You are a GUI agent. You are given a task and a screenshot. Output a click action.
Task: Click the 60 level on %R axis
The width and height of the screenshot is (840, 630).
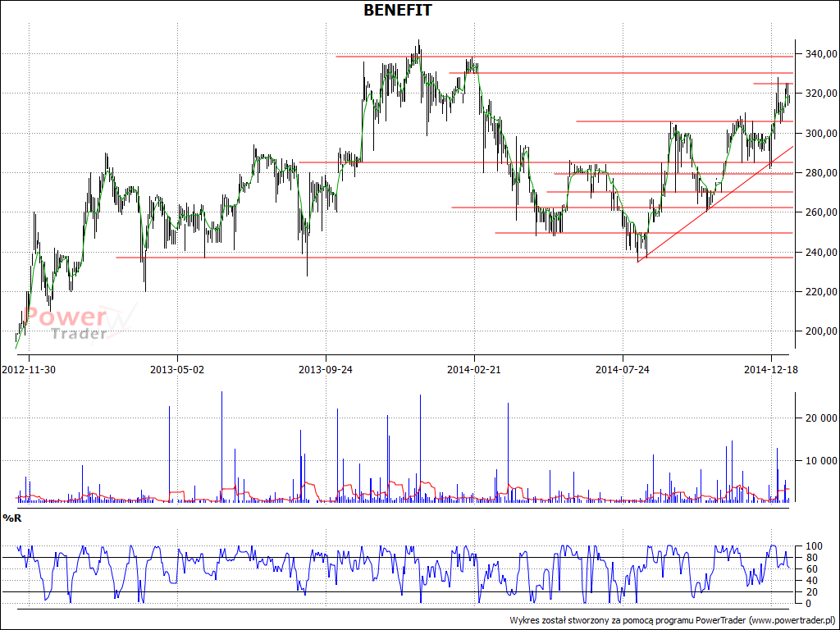click(810, 569)
